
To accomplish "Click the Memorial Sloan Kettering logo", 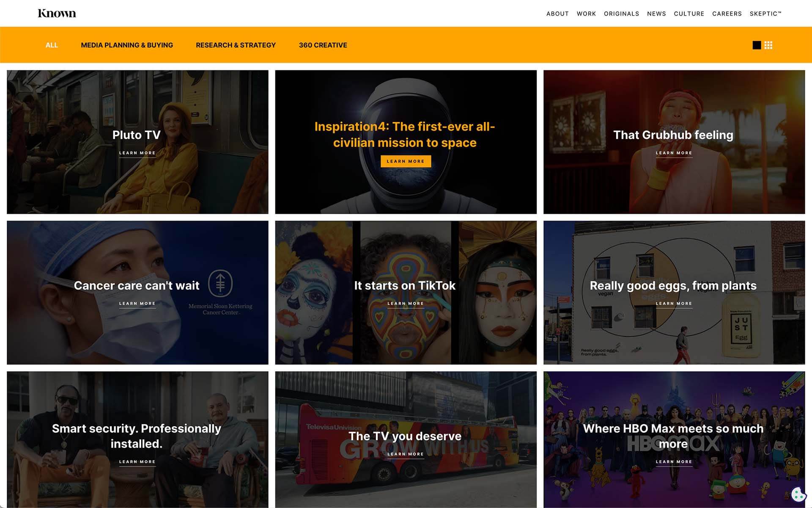I will click(220, 292).
